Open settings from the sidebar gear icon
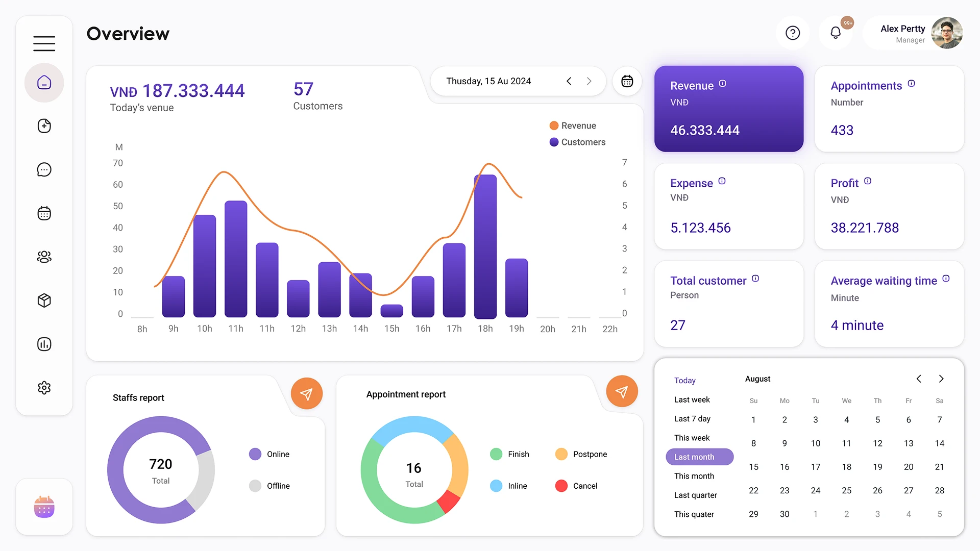The width and height of the screenshot is (980, 551). point(44,388)
